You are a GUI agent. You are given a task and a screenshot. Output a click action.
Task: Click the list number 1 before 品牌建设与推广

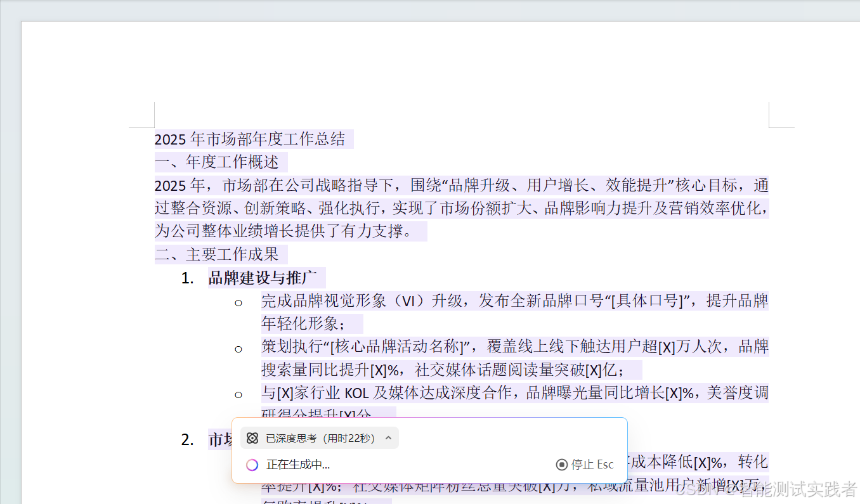click(186, 277)
